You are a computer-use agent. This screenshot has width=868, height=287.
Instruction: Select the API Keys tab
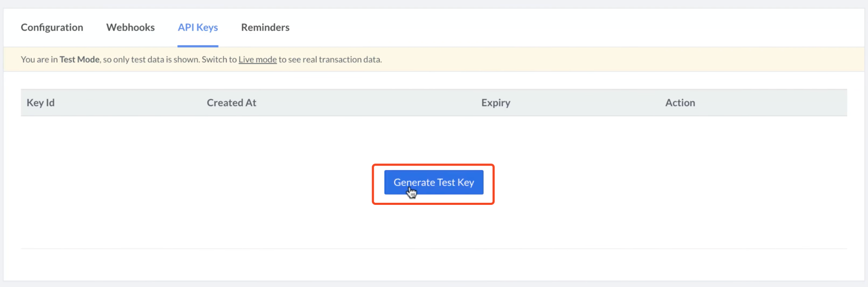click(x=198, y=28)
